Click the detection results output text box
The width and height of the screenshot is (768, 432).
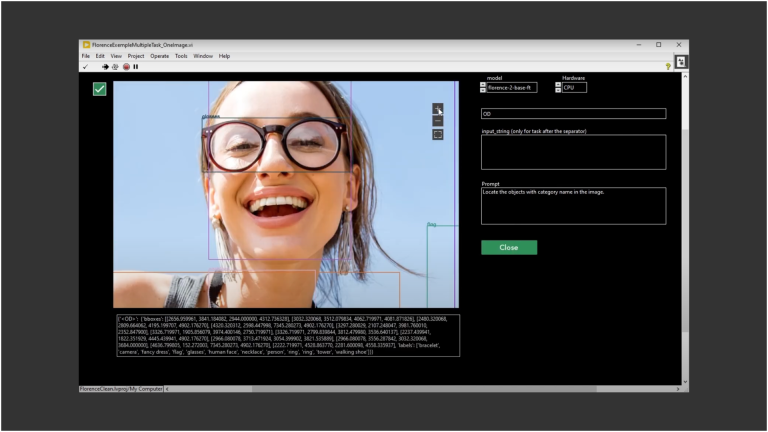pos(288,336)
